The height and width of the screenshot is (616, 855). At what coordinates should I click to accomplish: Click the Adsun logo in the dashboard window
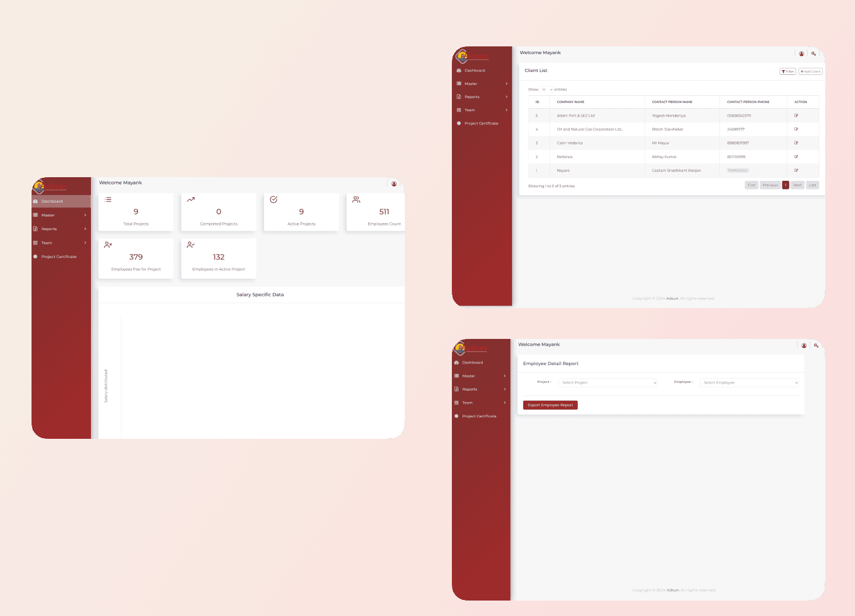pyautogui.click(x=49, y=186)
